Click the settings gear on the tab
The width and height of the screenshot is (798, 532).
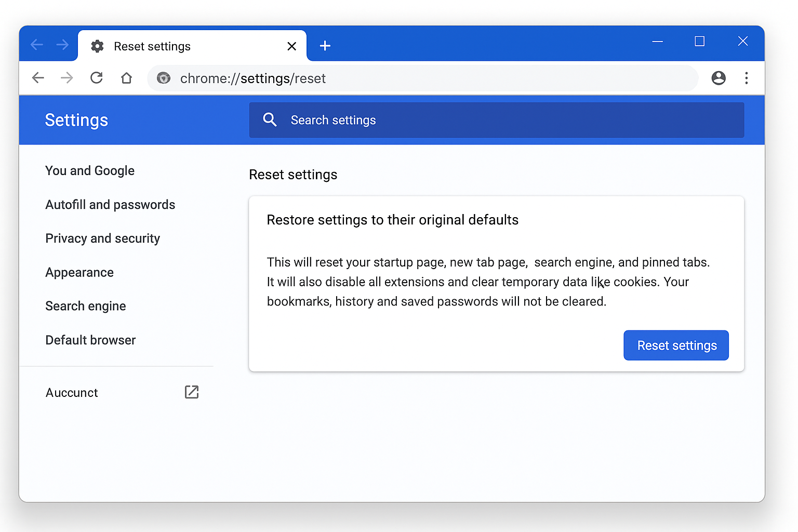pos(97,46)
